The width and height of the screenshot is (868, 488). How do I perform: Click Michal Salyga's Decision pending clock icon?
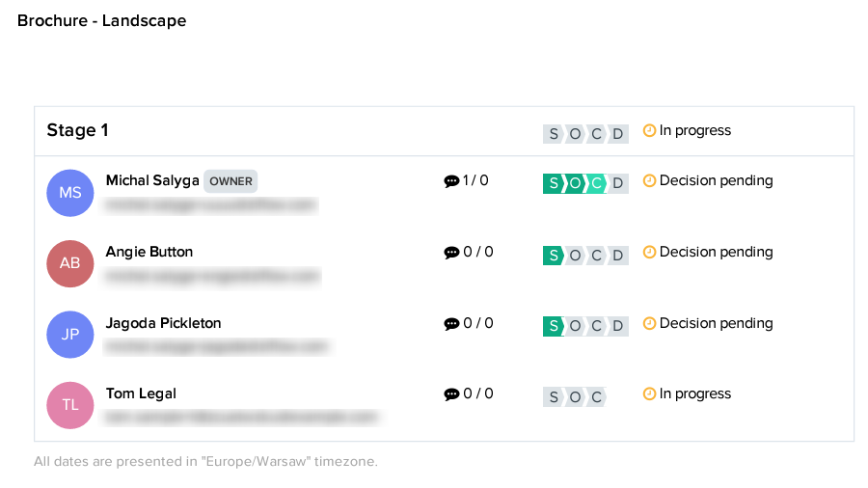pos(649,180)
